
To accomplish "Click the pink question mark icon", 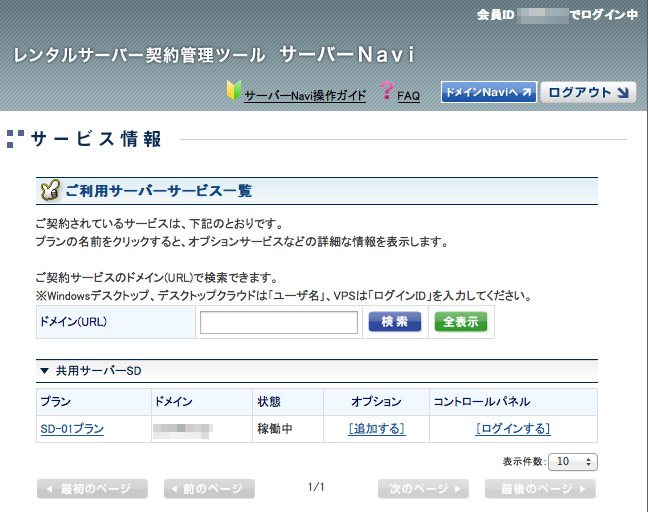I will (x=387, y=93).
